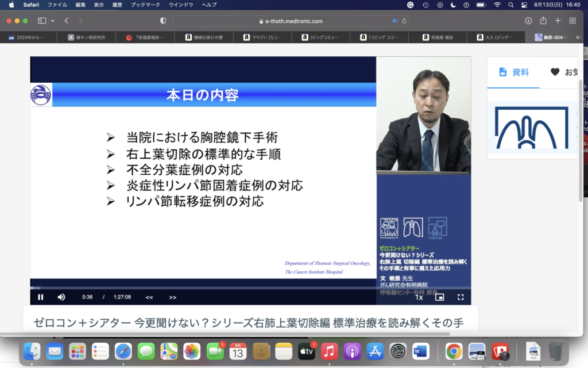Viewport: 588px width, 368px height.
Task: Rewind video with the << button
Action: pos(149,297)
